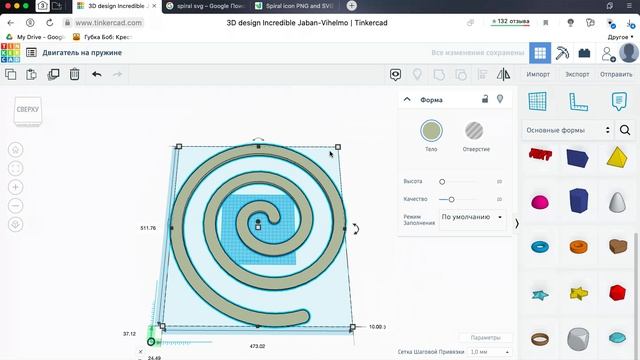Image resolution: width=640 pixels, height=360 pixels.
Task: Open the Основные формы shapes dropdown
Action: pyautogui.click(x=567, y=130)
